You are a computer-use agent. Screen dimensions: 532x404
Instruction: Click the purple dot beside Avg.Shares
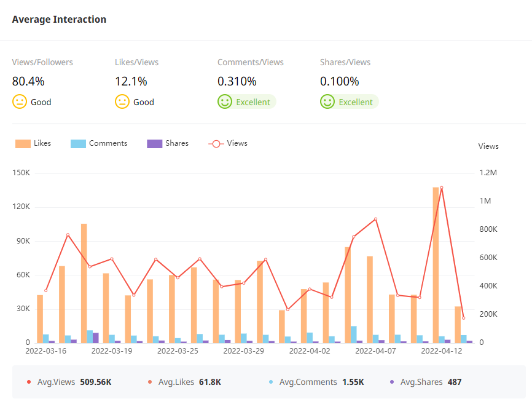tap(392, 382)
